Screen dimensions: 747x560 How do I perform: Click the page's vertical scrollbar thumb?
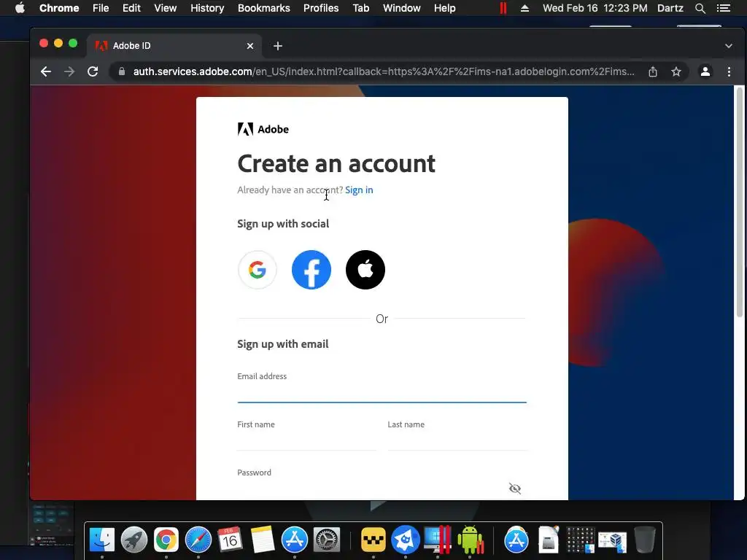click(x=739, y=202)
